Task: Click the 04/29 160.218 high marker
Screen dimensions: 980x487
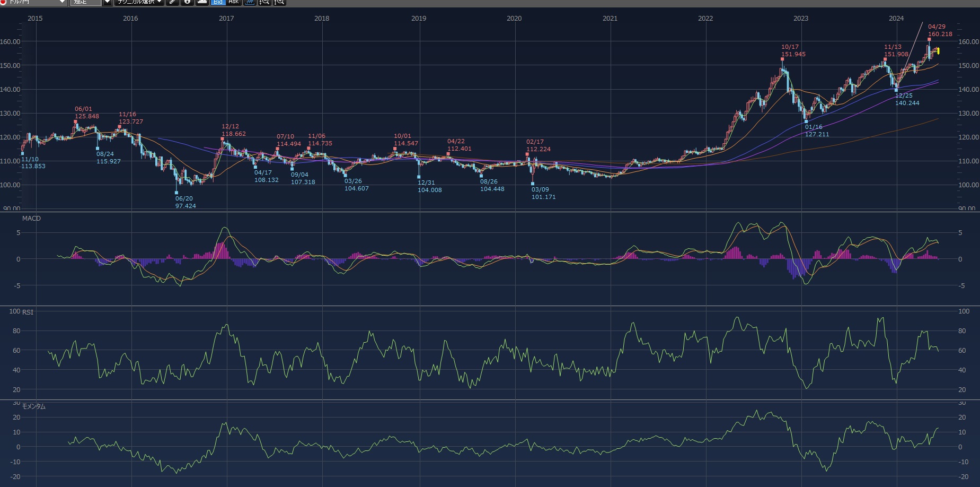Action: (929, 39)
